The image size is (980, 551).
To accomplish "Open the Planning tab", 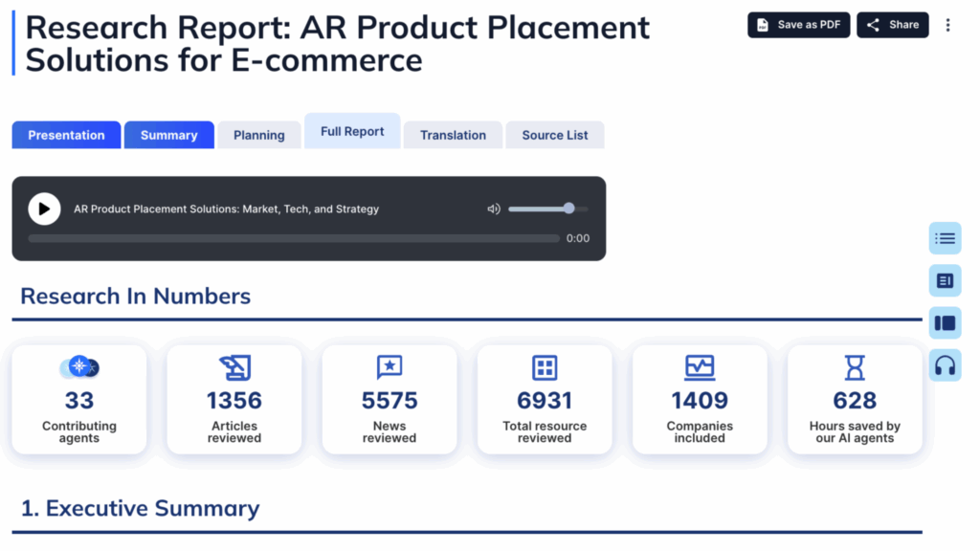I will [259, 135].
